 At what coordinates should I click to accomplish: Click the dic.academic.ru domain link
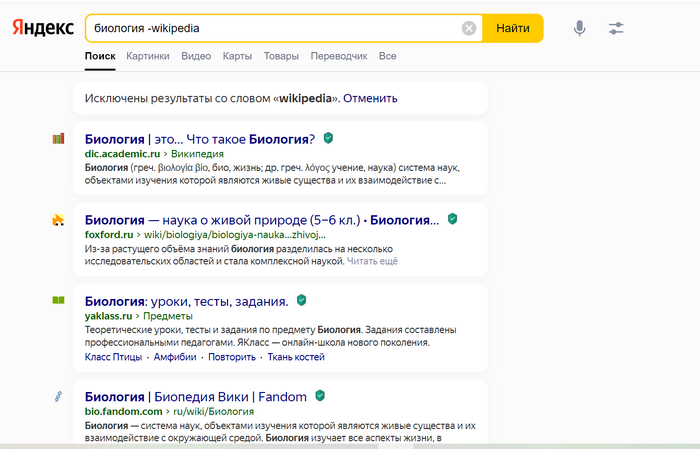122,154
